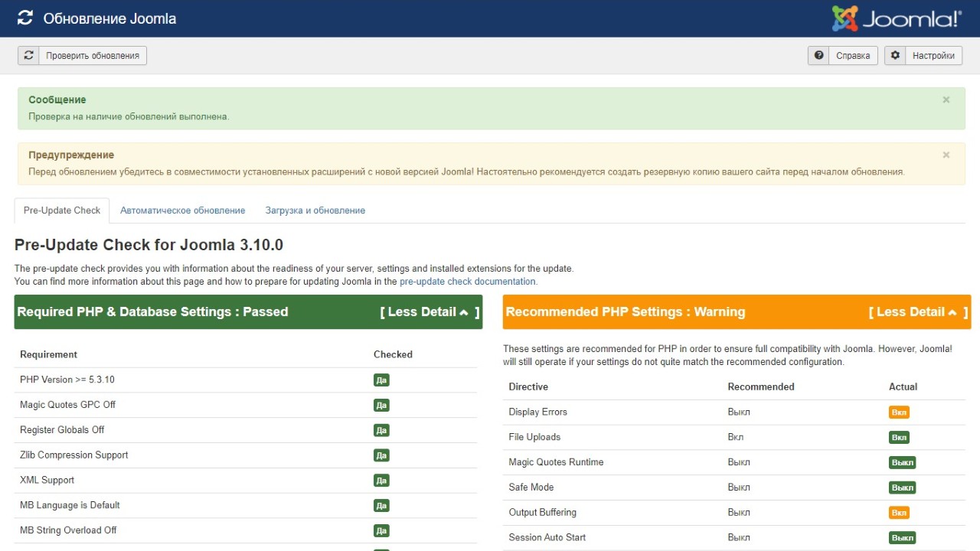The height and width of the screenshot is (551, 980).
Task: Click the Выкл badge for Safe Mode
Action: point(902,488)
